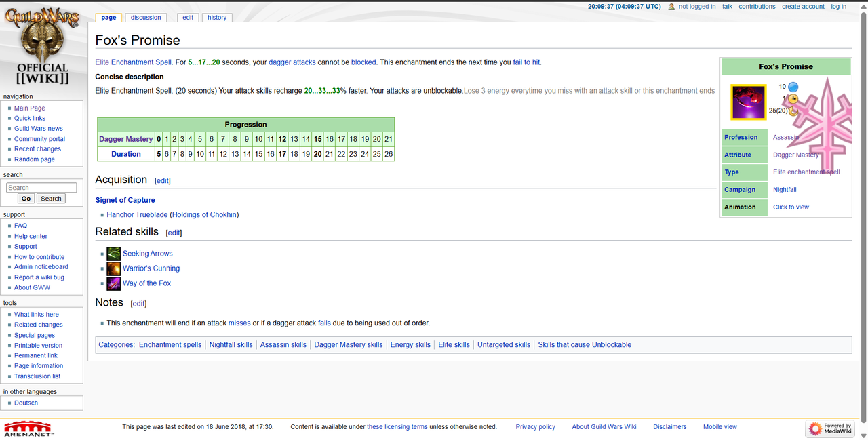
Task: Open Hanchor Trueblade link
Action: [x=137, y=215]
